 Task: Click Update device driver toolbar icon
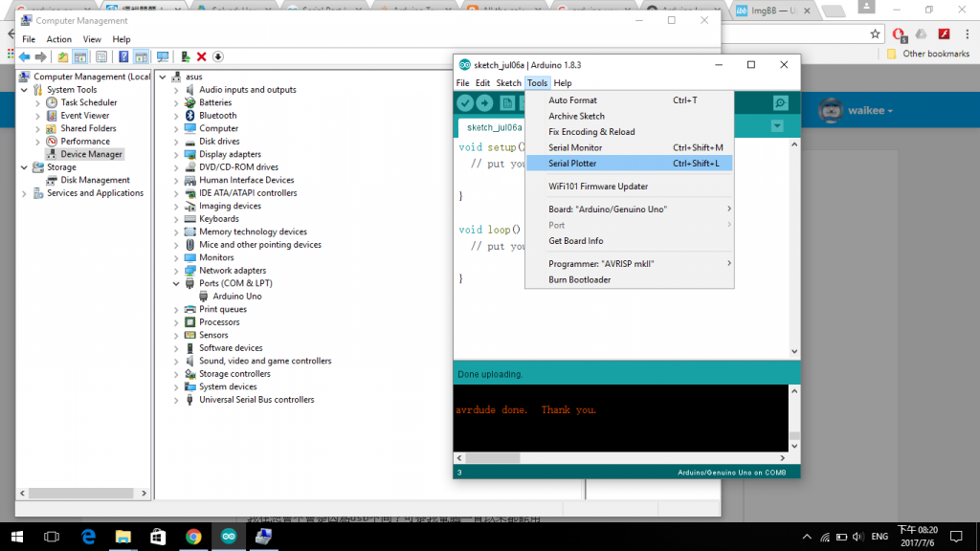(185, 56)
